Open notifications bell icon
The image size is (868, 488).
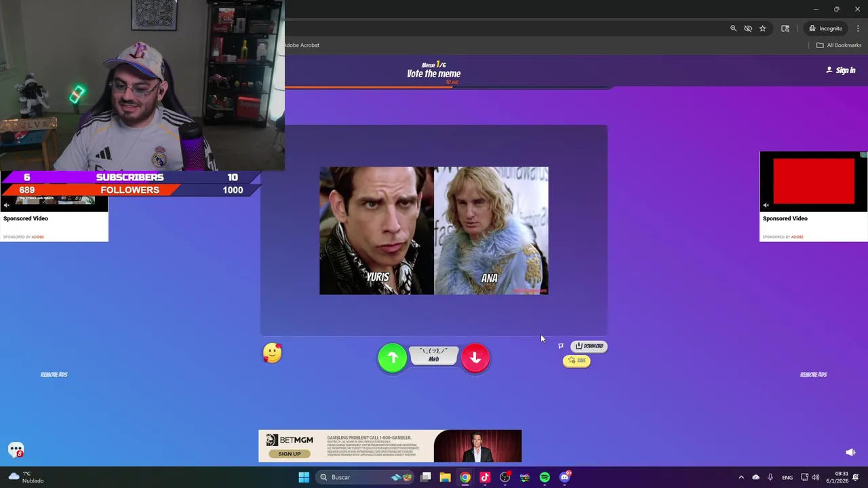[x=857, y=477]
